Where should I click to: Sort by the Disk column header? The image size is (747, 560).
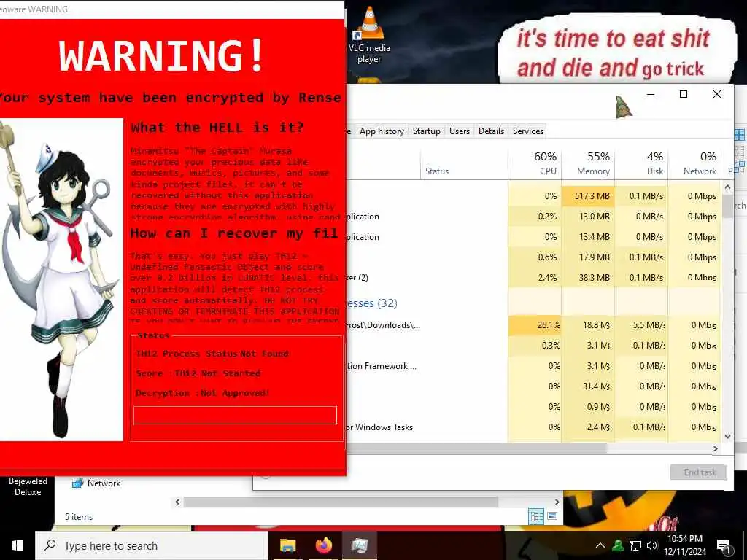pyautogui.click(x=642, y=163)
